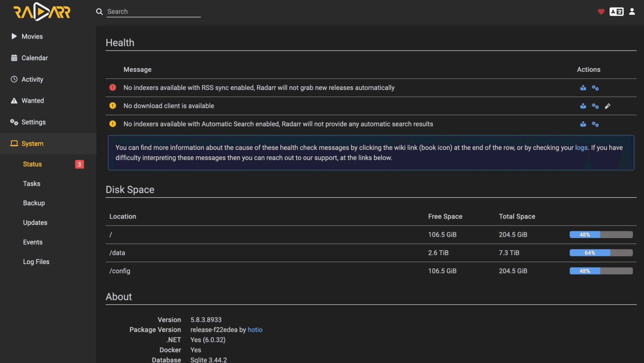Open Settings via the gears sidebar icon
Image resolution: width=644 pixels, height=363 pixels.
click(14, 122)
